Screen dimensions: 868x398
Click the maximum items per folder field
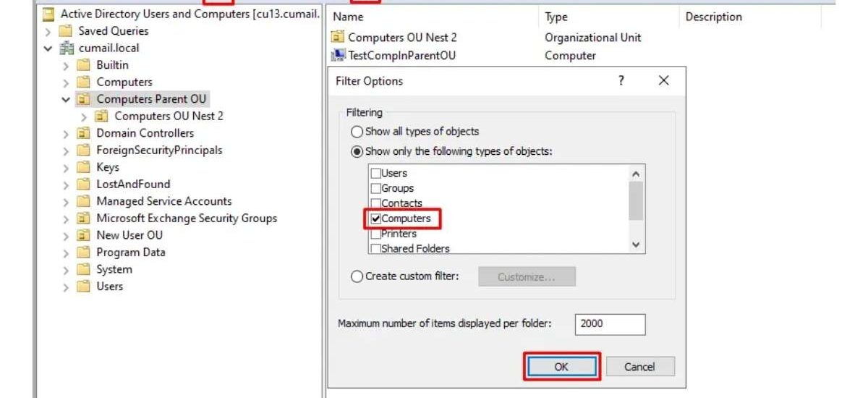pyautogui.click(x=610, y=324)
